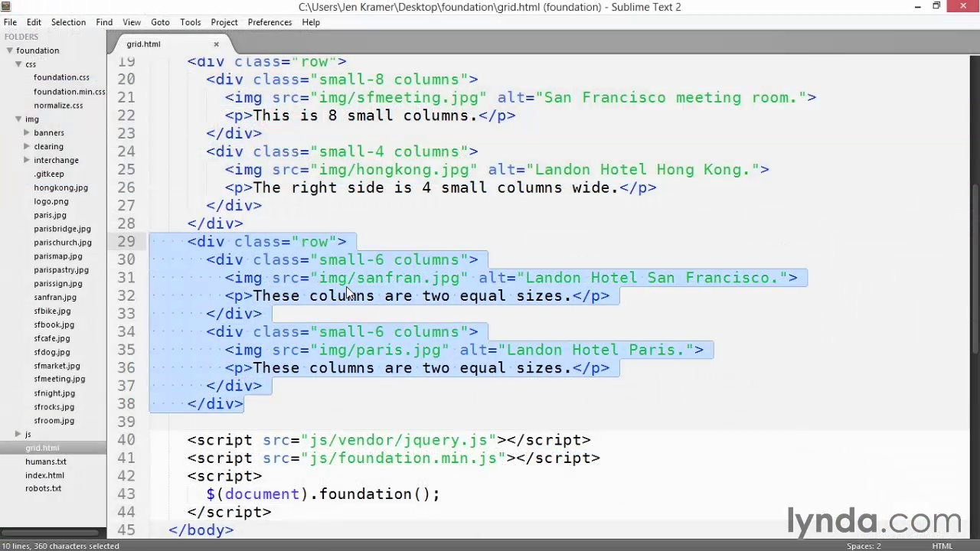The image size is (980, 551).
Task: Collapse the foundation folder
Action: (9, 51)
